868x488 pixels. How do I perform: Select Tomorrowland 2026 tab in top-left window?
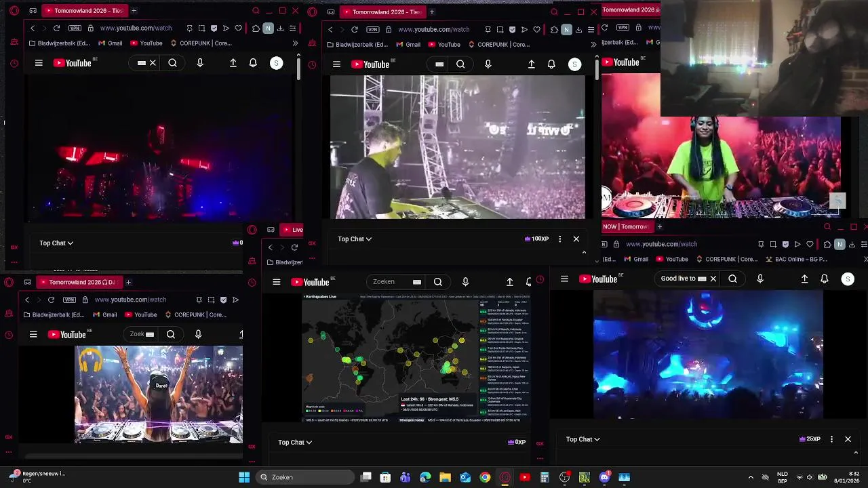coord(83,11)
